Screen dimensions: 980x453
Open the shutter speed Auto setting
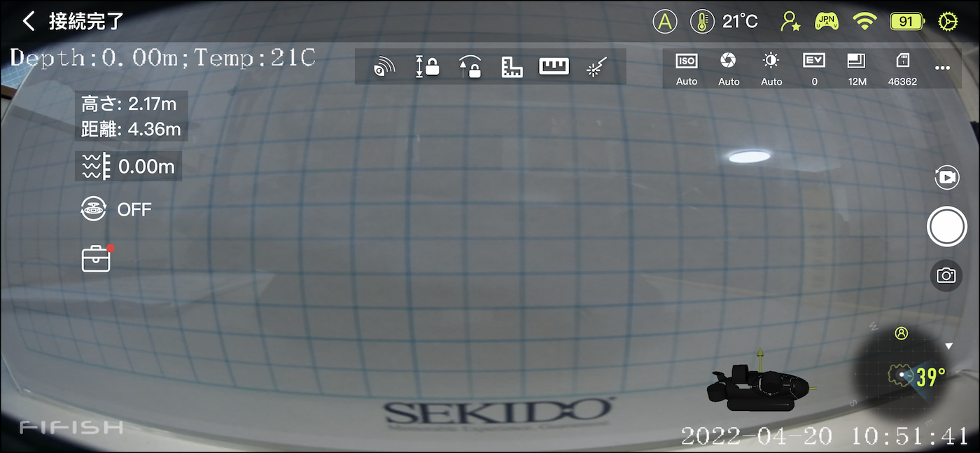tap(729, 69)
